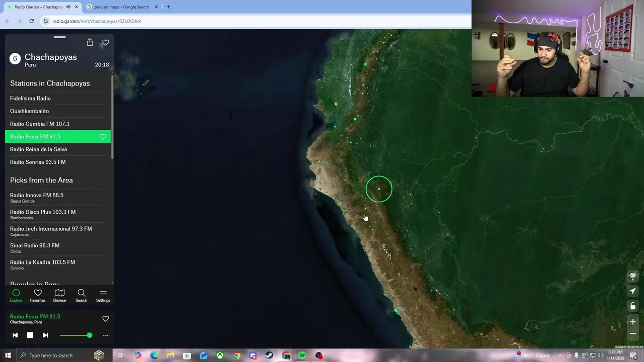Viewport: 644px width, 362px height.
Task: Select Quishkambalito station
Action: click(x=58, y=111)
